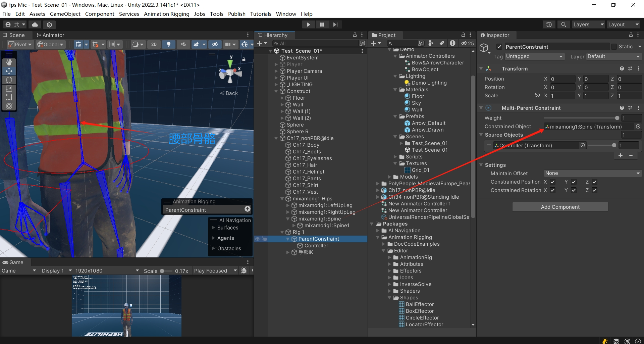Screen dimensions: 644x344
Task: Click the plus icon on Animation Rigging overlay
Action: click(x=248, y=209)
